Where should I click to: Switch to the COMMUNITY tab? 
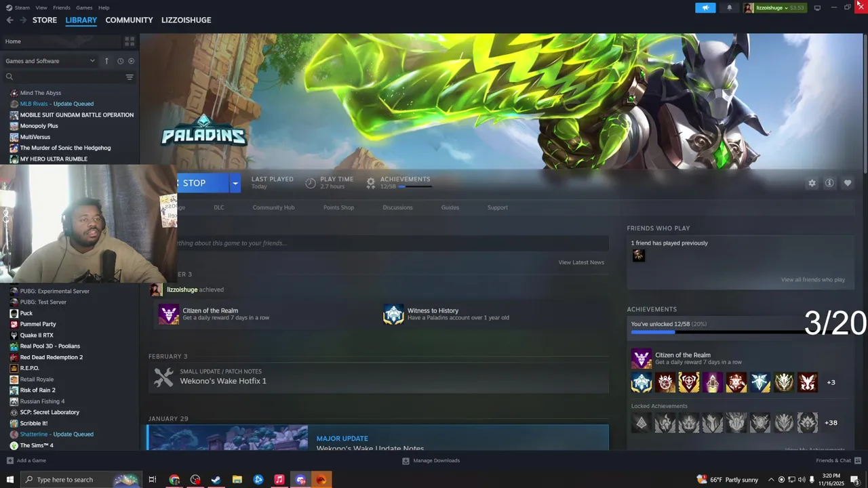[129, 20]
